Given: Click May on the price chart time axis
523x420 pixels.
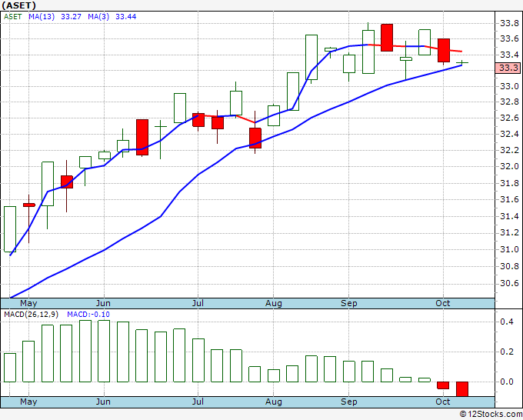Looking at the screenshot, I should tap(28, 303).
